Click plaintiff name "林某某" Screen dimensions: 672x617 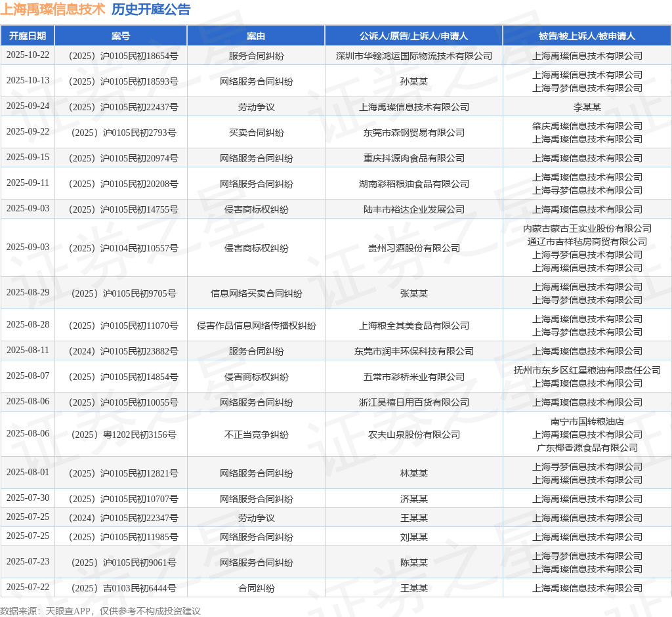pos(414,473)
